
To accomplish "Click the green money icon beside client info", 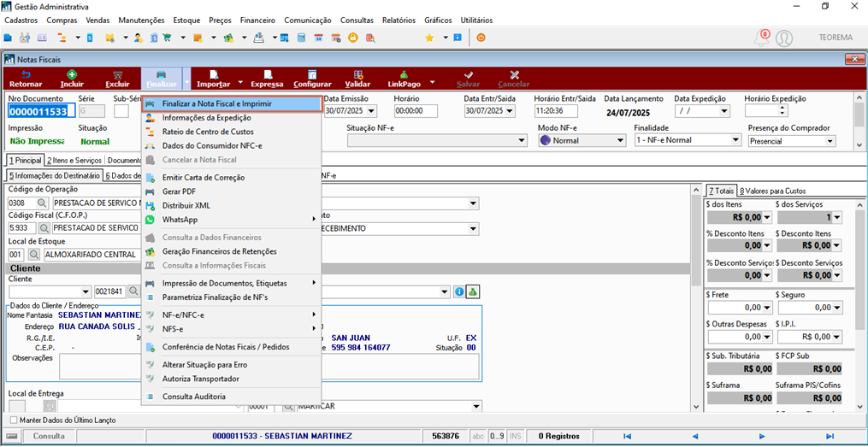I will click(472, 291).
